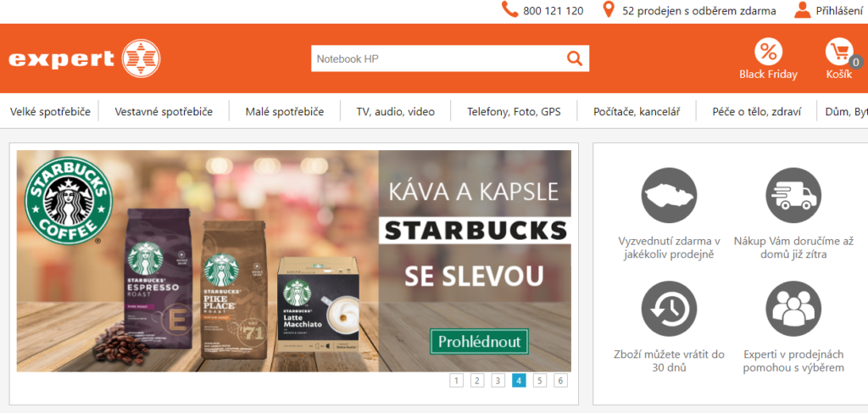Open the Black Friday label link
The height and width of the screenshot is (413, 868).
click(x=768, y=74)
